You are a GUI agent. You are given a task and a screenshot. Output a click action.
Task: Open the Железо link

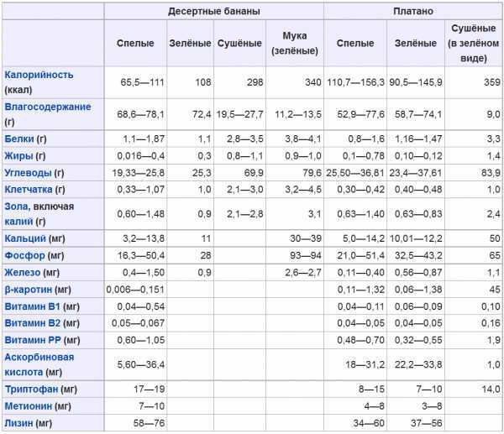coord(23,273)
